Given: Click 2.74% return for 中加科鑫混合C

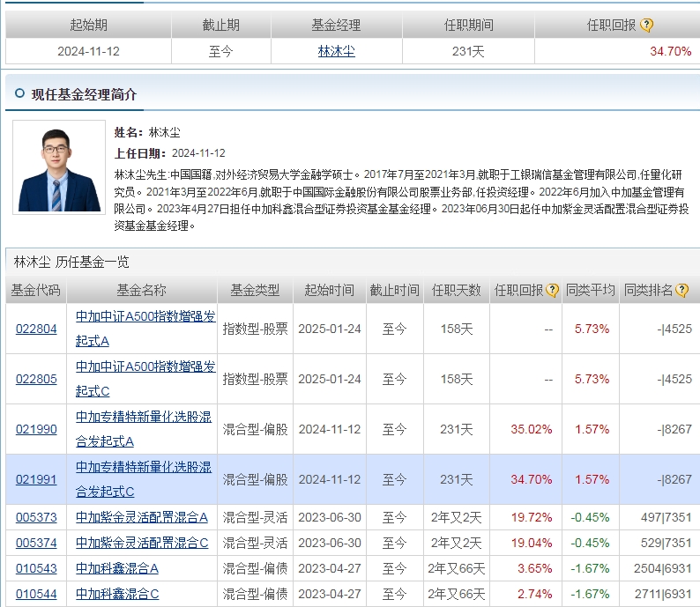Looking at the screenshot, I should (535, 594).
